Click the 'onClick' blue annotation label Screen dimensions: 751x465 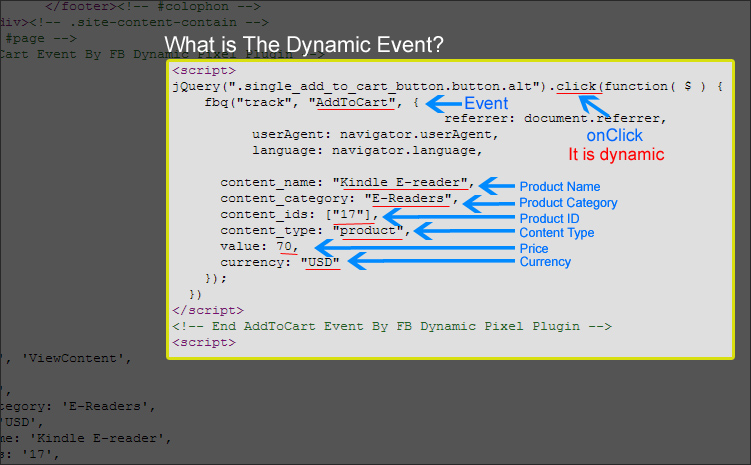(614, 136)
